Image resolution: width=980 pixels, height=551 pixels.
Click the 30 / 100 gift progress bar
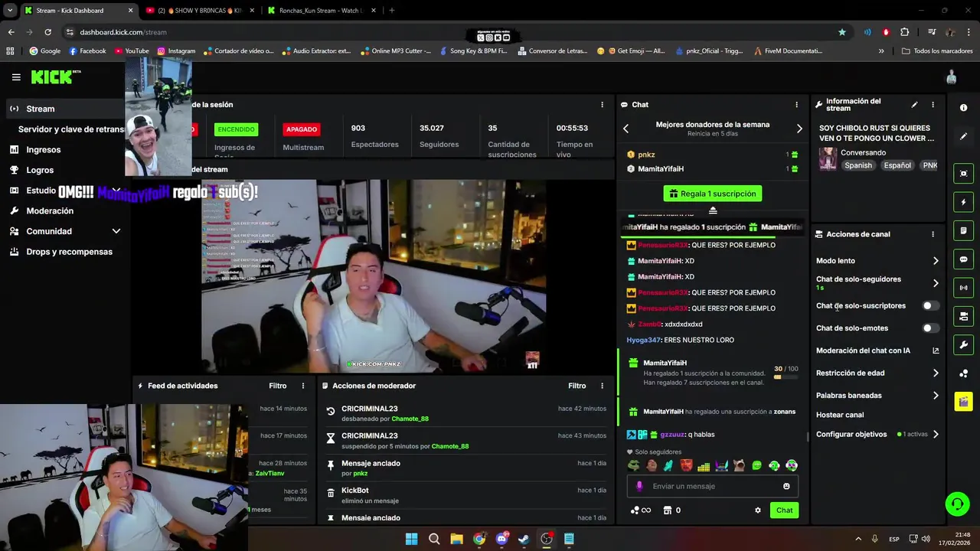786,377
